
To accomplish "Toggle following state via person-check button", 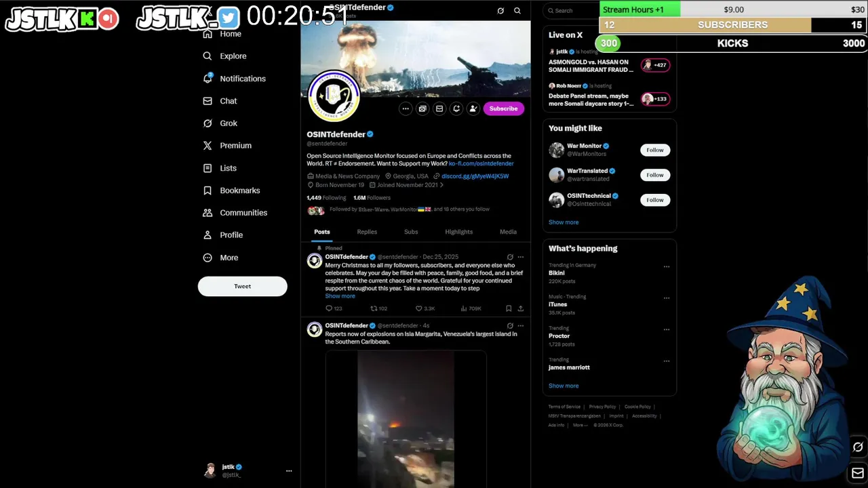I will coord(473,108).
